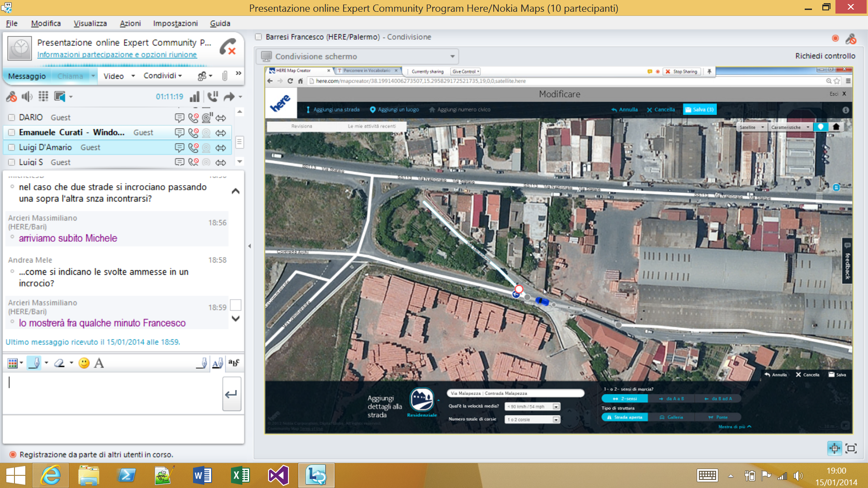This screenshot has width=868, height=488.
Task: Open the Modifica menu
Action: point(46,23)
